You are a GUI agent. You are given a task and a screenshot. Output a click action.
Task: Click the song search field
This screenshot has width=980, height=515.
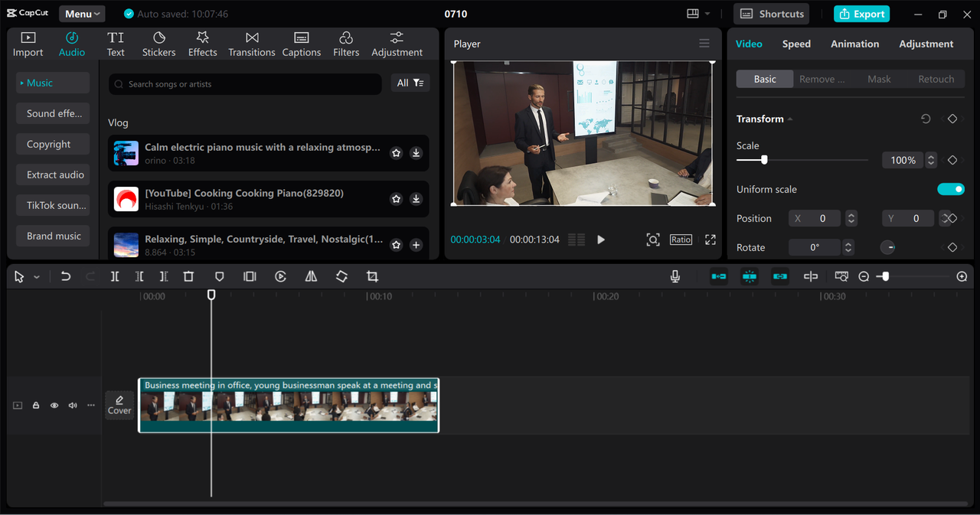(245, 84)
